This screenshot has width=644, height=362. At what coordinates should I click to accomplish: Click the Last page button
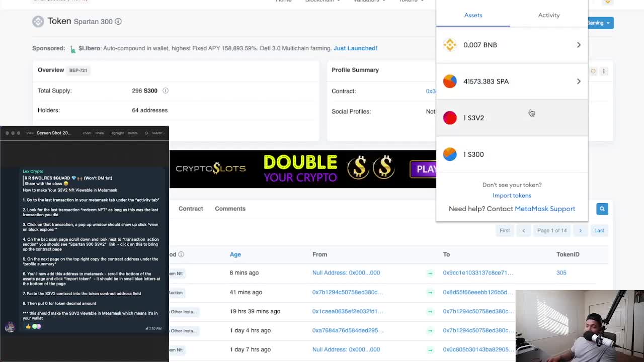pos(599,231)
